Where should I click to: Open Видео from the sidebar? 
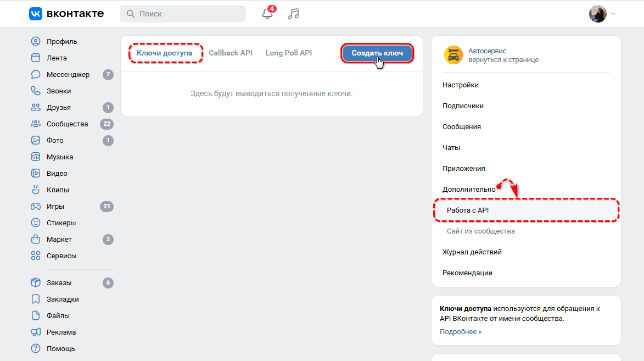[x=36, y=173]
